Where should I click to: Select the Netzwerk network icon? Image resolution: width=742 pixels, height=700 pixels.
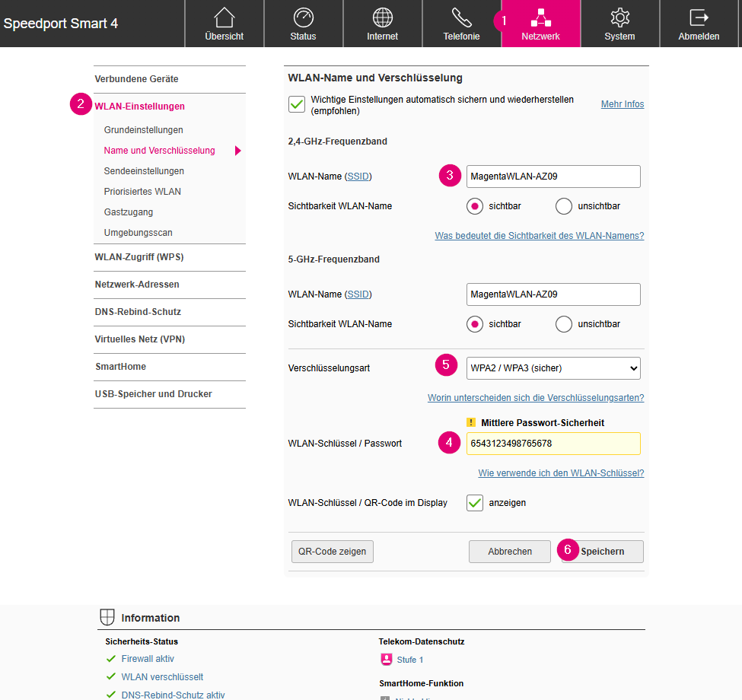[540, 17]
